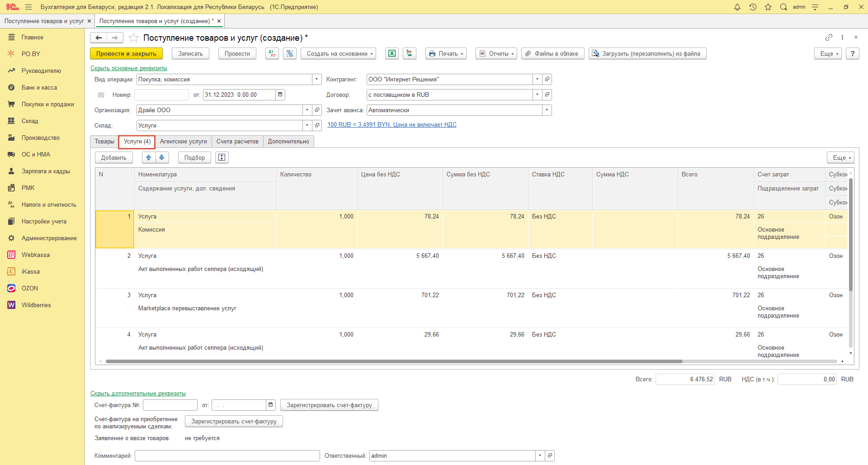Click the table horizontal scrollbar
Screen dimensions: 868x465
point(394,361)
